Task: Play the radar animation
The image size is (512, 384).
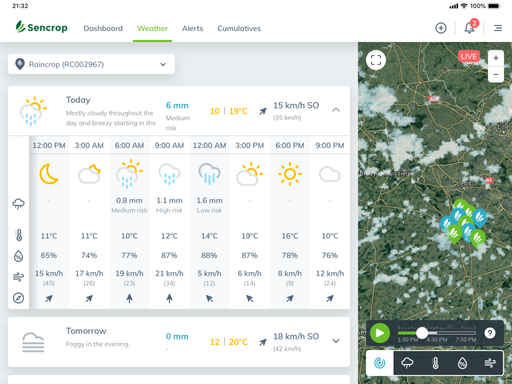Action: coord(380,333)
